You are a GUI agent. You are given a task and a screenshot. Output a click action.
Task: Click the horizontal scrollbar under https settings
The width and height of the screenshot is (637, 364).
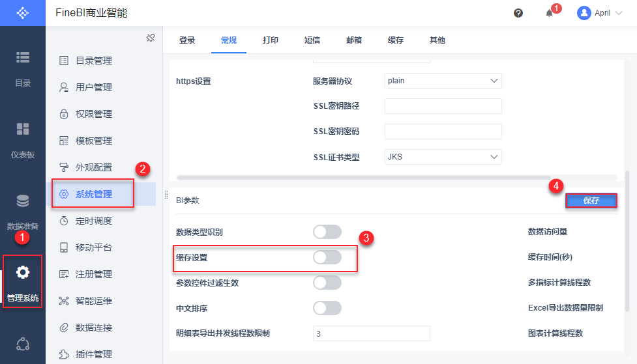pos(364,177)
